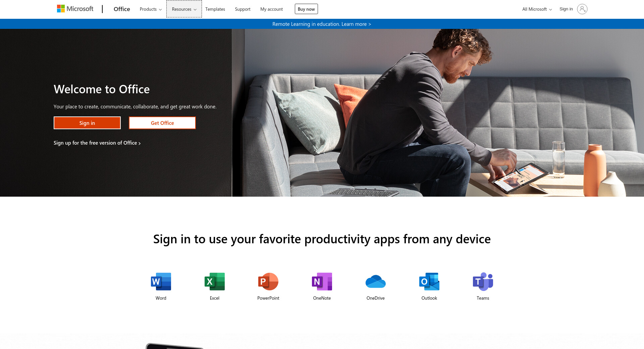Viewport: 644px width, 349px height.
Task: Expand the Products dropdown menu
Action: (x=151, y=9)
